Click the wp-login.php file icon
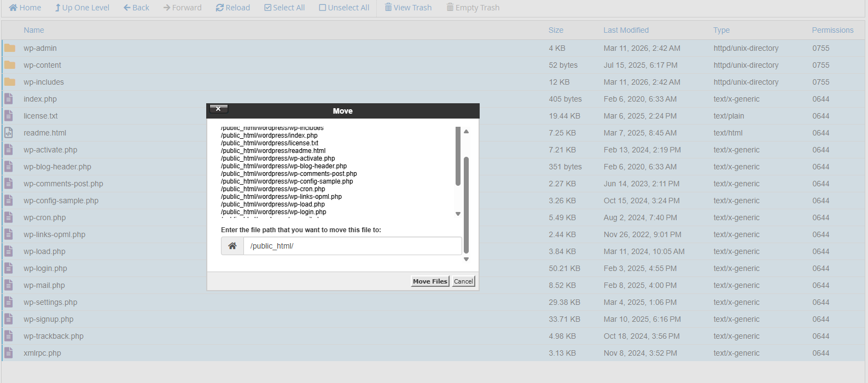This screenshot has width=868, height=383. tap(9, 268)
